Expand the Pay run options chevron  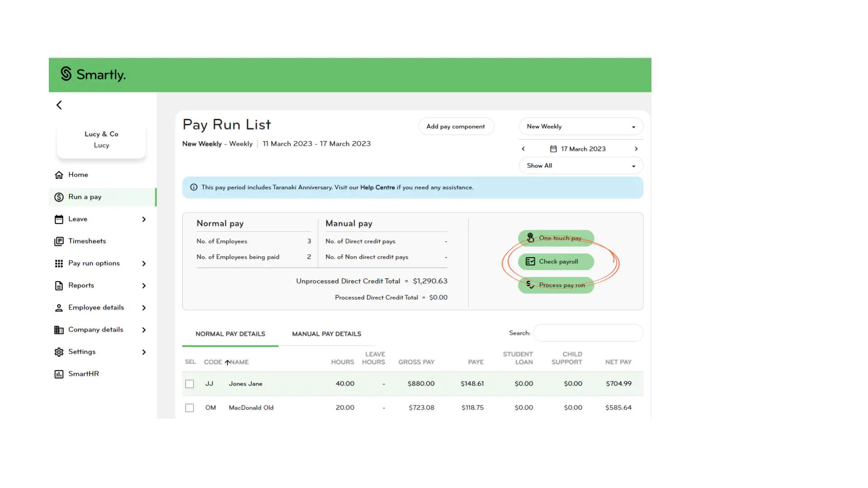[144, 263]
